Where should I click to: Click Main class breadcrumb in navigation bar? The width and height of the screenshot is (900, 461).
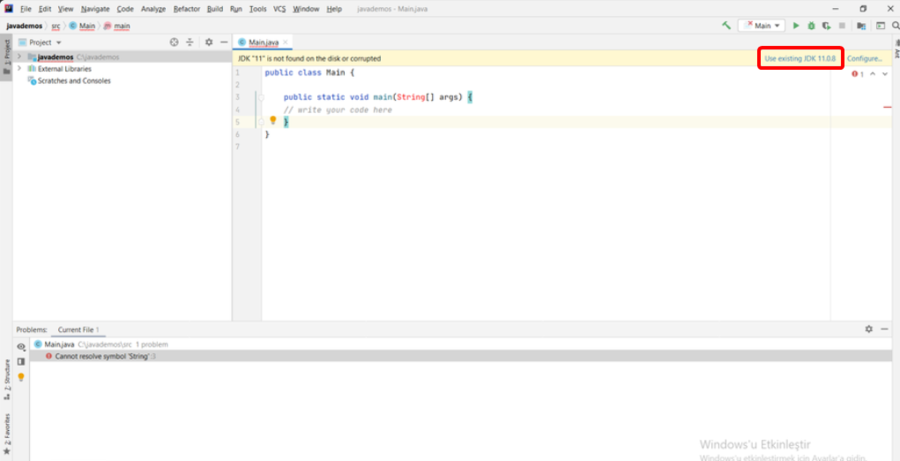click(83, 26)
